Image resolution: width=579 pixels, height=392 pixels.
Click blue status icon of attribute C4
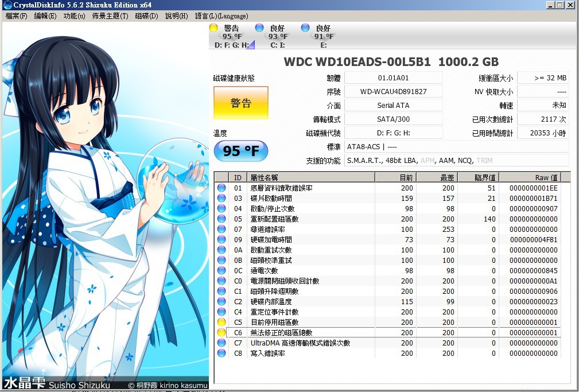pos(222,312)
